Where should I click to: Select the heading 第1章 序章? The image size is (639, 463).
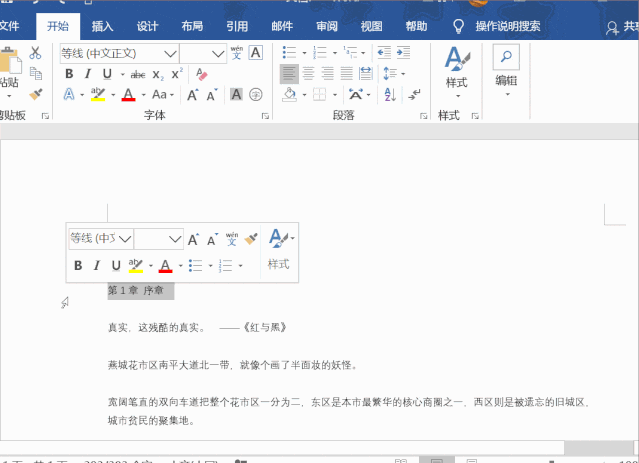136,290
